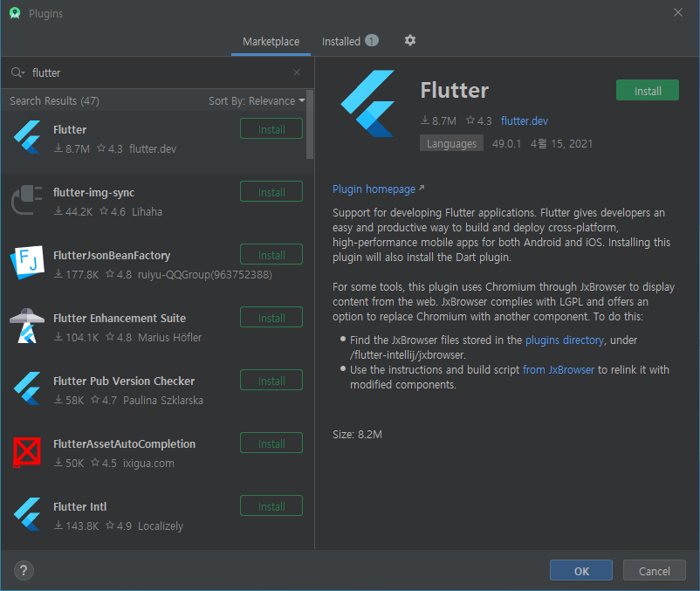Click the Flutter Pub Version Checker icon
The width and height of the screenshot is (700, 591).
(27, 388)
